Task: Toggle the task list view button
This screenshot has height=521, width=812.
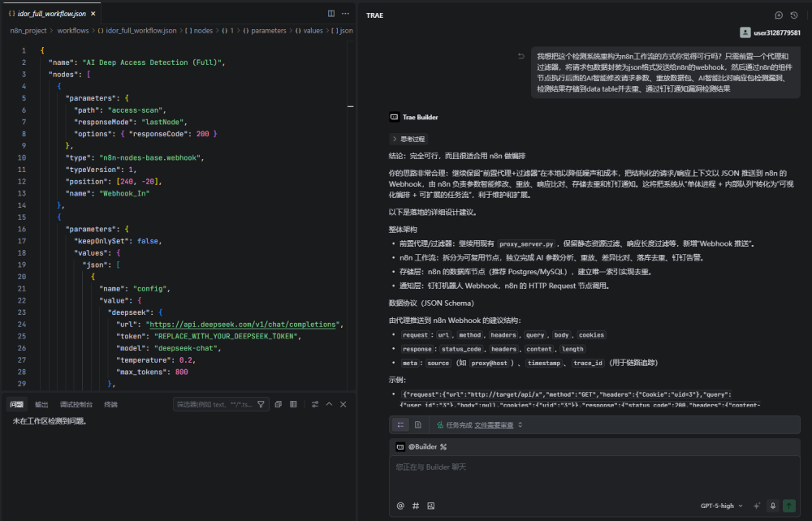Action: 400,424
